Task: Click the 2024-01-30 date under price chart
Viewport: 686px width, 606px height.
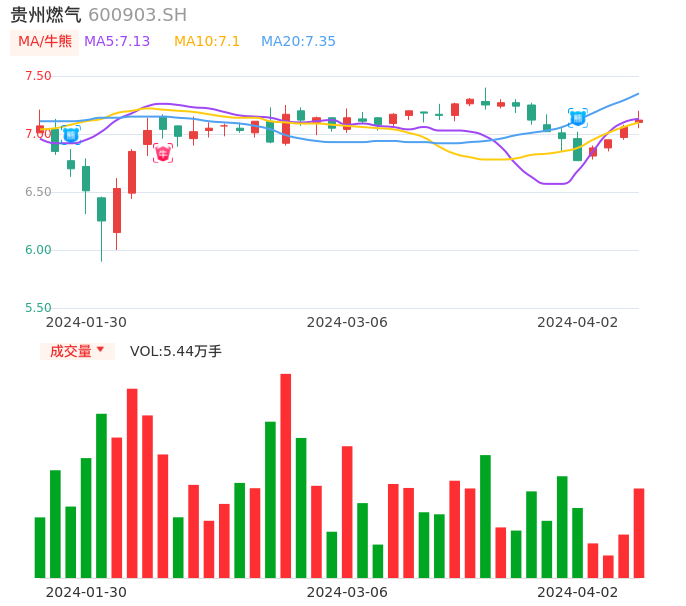Action: click(86, 322)
